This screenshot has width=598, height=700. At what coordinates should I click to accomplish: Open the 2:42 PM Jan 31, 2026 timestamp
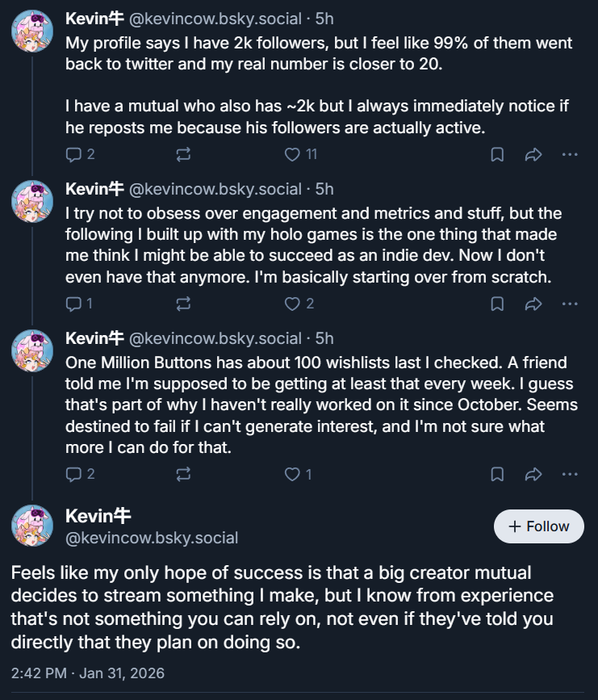click(87, 672)
